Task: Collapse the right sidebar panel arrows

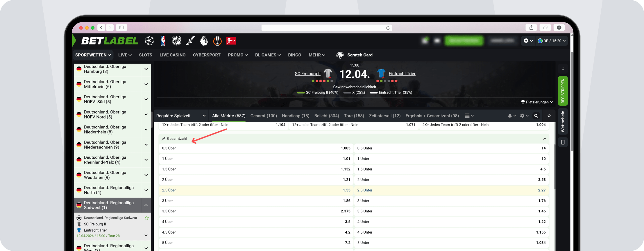Action: (x=563, y=69)
